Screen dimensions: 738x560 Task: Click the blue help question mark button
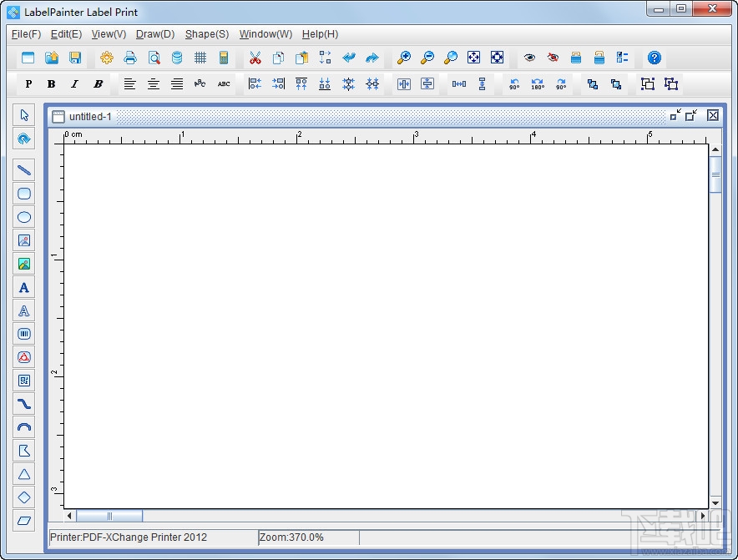click(655, 58)
